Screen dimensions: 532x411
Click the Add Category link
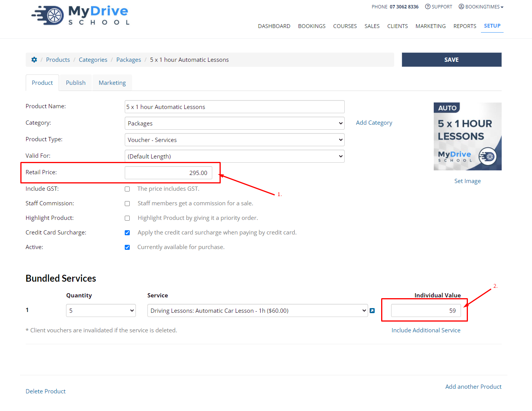(374, 123)
